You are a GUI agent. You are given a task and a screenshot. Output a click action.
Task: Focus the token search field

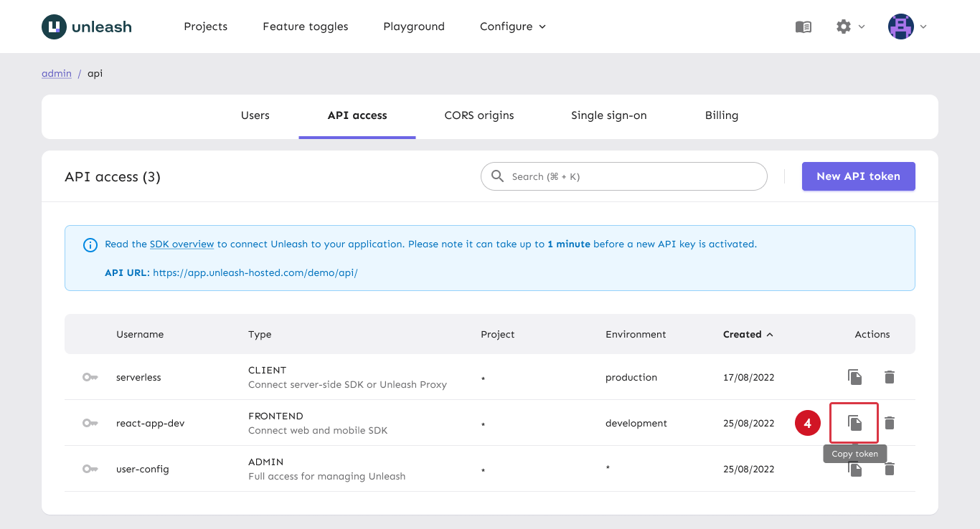631,176
